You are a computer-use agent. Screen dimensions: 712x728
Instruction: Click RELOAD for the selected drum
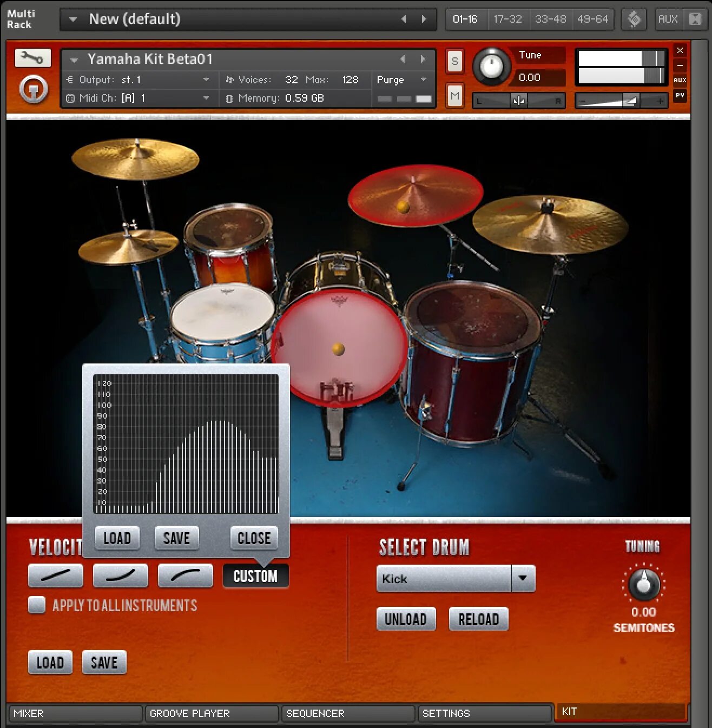[x=478, y=619]
